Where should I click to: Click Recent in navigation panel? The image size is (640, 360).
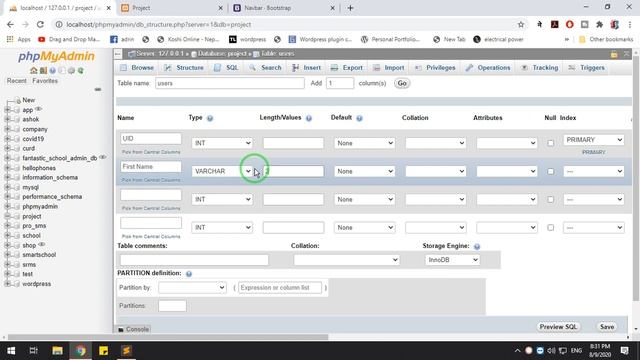pyautogui.click(x=16, y=81)
